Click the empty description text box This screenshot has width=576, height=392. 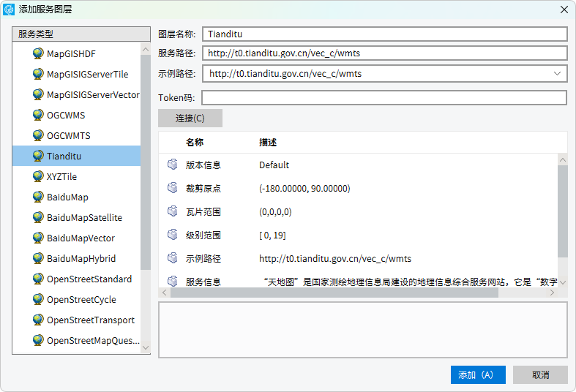click(x=363, y=330)
